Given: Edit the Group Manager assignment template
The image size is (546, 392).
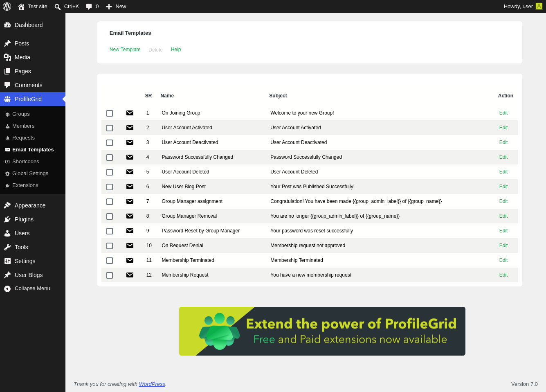Looking at the screenshot, I should point(503,201).
